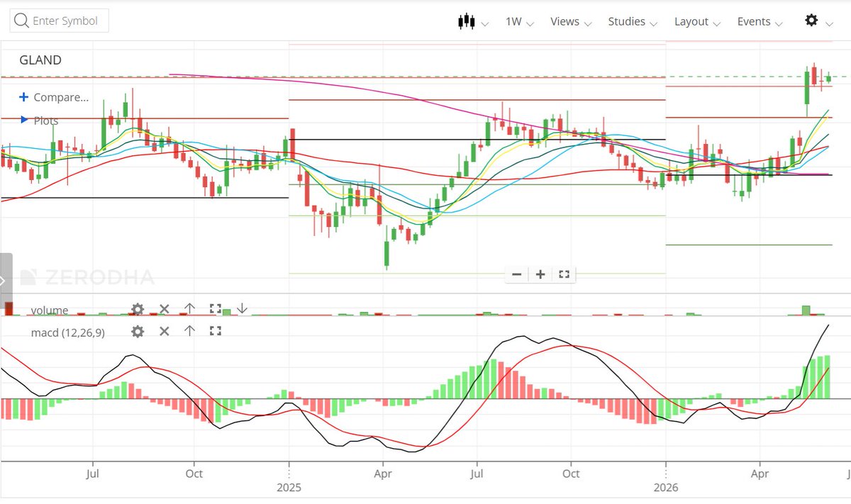Click the search magnifier icon
The width and height of the screenshot is (851, 504).
point(22,21)
